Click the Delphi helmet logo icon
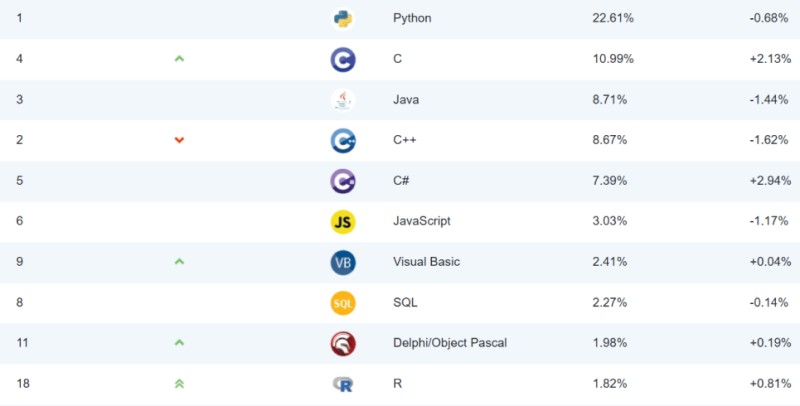 pos(343,344)
